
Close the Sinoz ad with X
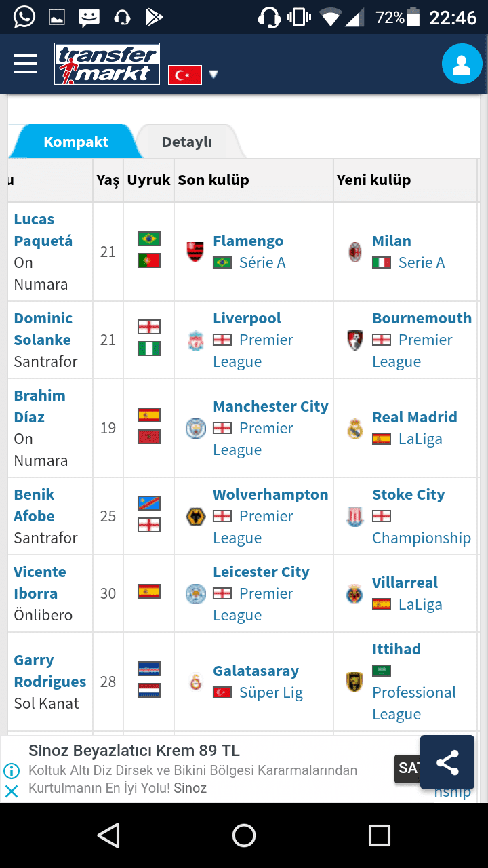pyautogui.click(x=12, y=791)
